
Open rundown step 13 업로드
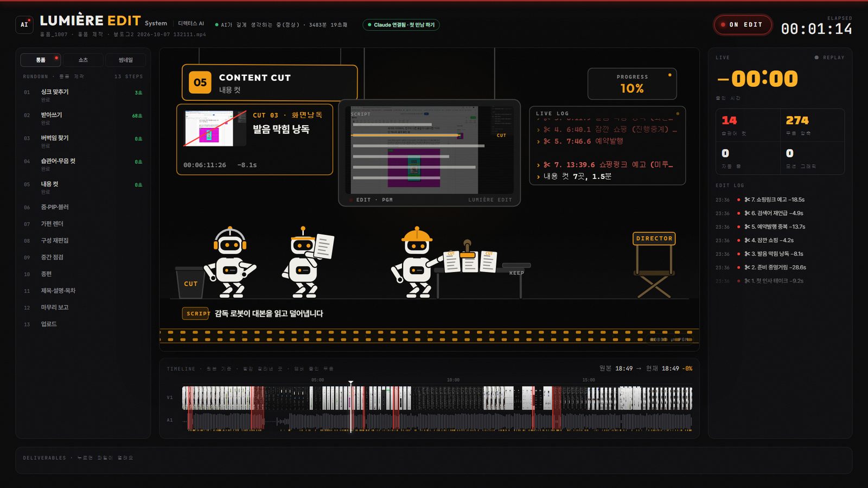click(82, 324)
